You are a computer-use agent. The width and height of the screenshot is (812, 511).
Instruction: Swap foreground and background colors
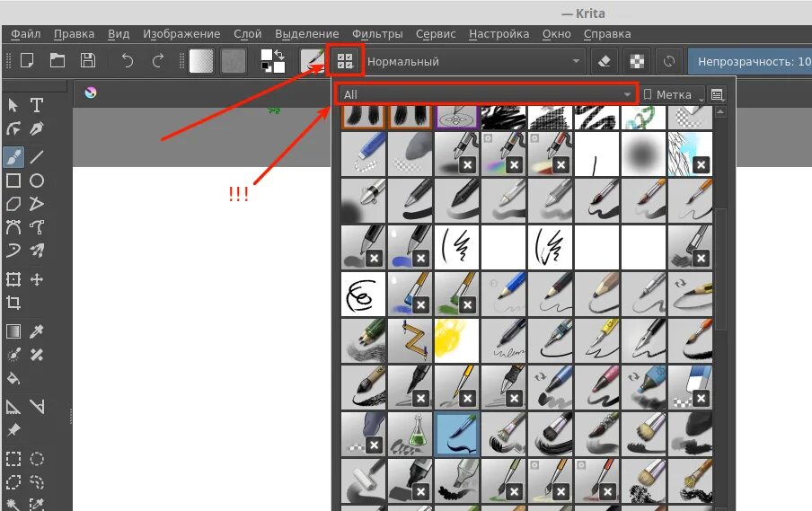point(279,55)
